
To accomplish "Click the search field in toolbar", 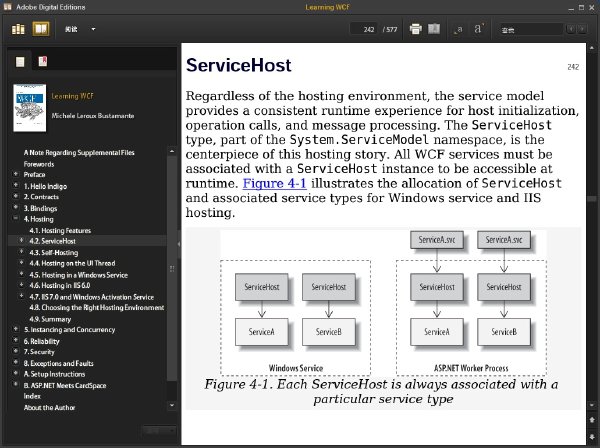I will coord(532,29).
